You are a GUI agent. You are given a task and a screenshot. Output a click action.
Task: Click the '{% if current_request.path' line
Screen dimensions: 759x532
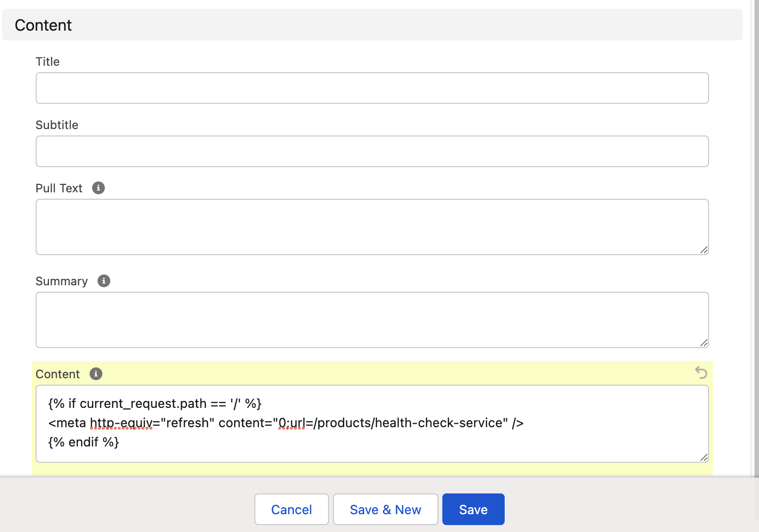tap(155, 403)
